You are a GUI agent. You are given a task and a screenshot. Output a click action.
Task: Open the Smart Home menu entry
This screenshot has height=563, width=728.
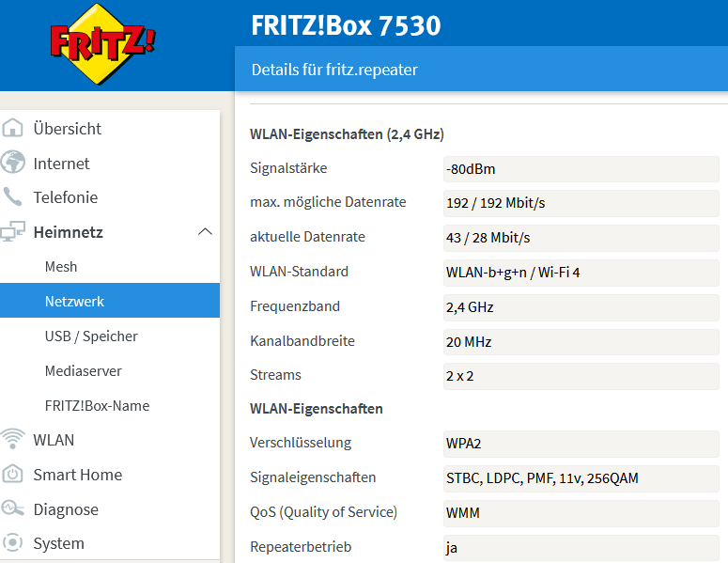click(x=78, y=475)
